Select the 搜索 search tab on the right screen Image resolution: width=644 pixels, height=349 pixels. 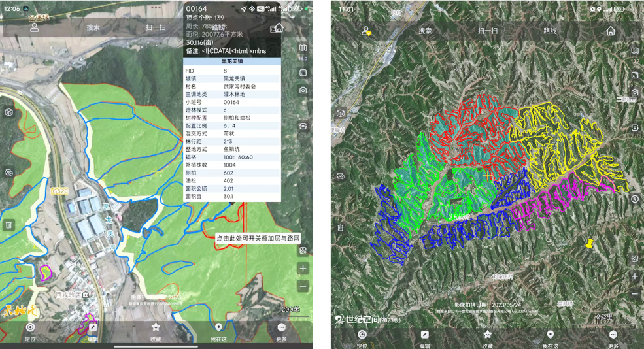pos(425,31)
